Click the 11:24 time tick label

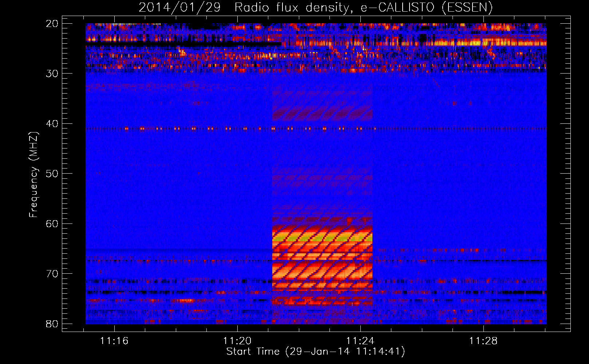[360, 341]
